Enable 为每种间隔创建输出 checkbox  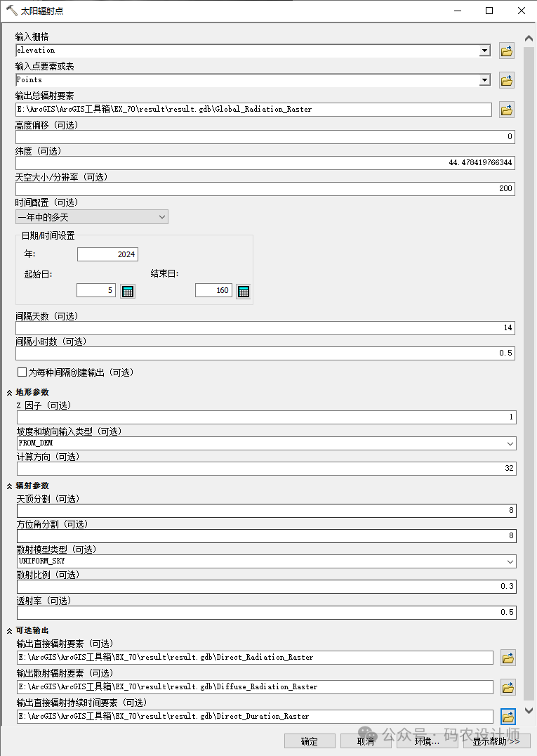[22, 372]
